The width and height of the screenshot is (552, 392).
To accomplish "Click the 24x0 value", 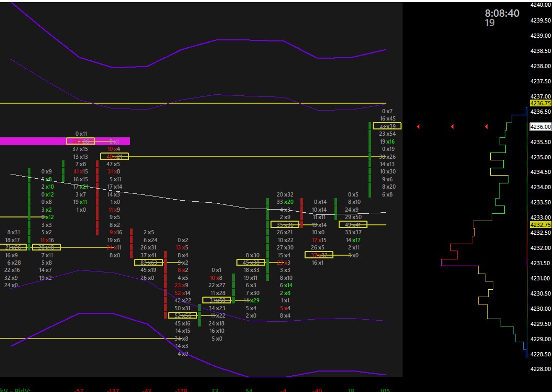I will 11,285.
